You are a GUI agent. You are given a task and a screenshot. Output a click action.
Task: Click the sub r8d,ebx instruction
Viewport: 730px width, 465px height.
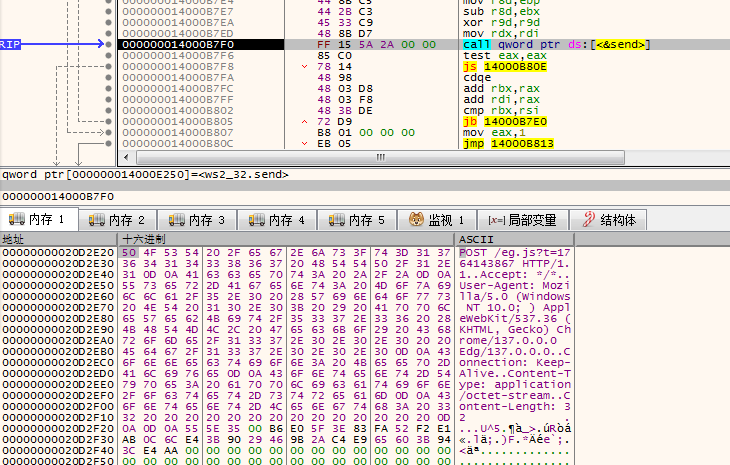point(501,11)
